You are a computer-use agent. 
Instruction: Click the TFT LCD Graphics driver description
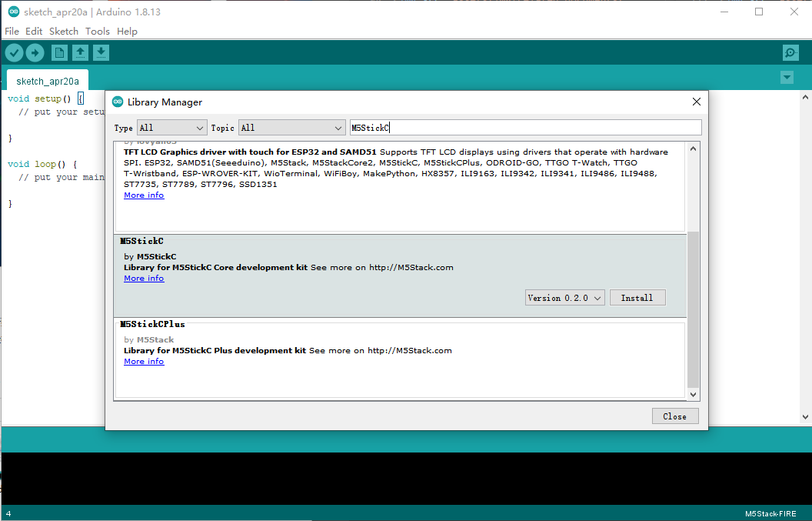(x=396, y=168)
